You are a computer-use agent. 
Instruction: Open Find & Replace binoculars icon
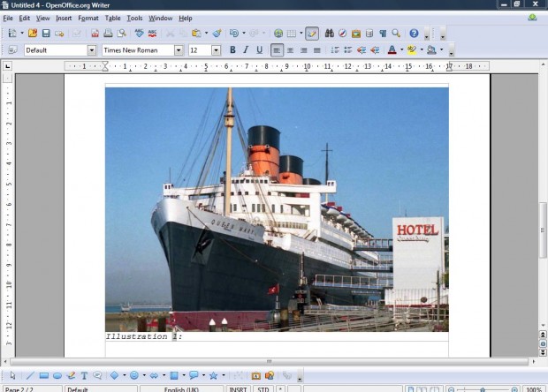(329, 34)
